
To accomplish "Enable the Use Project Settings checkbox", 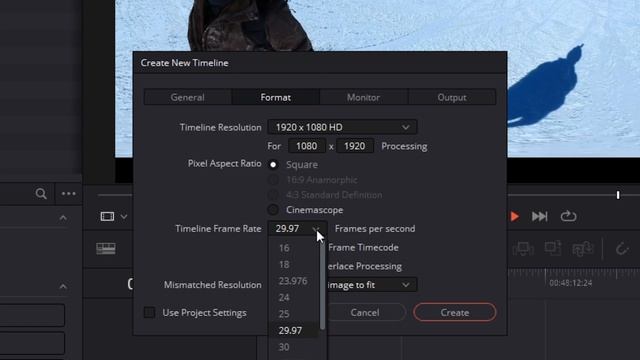I will [x=149, y=313].
